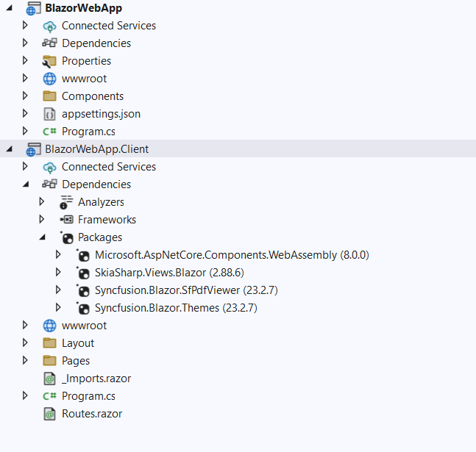Click the Layout folder icon
This screenshot has width=476, height=452.
pos(49,343)
